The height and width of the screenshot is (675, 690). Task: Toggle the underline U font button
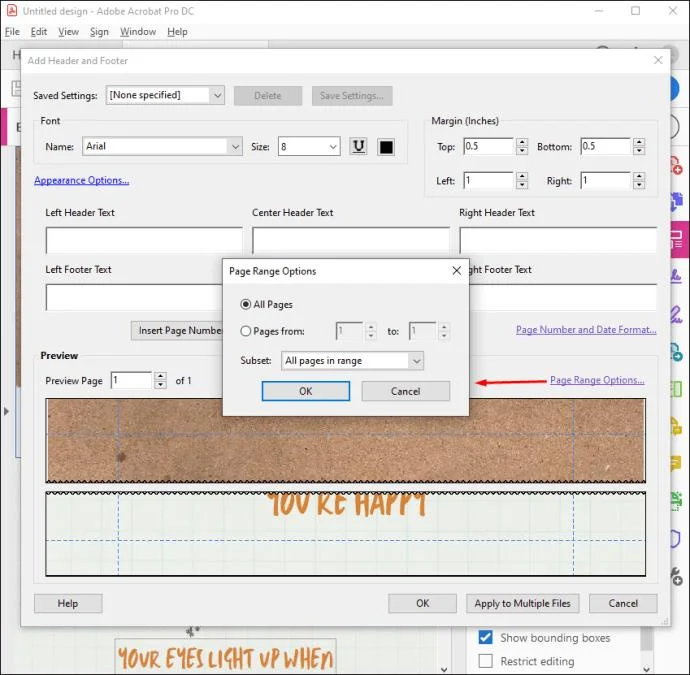click(359, 147)
